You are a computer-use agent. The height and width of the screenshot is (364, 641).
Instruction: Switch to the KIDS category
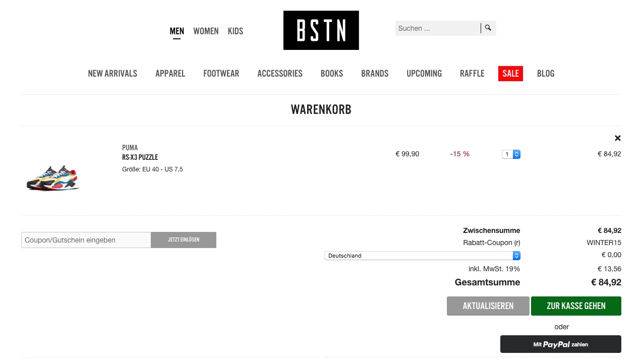click(236, 31)
